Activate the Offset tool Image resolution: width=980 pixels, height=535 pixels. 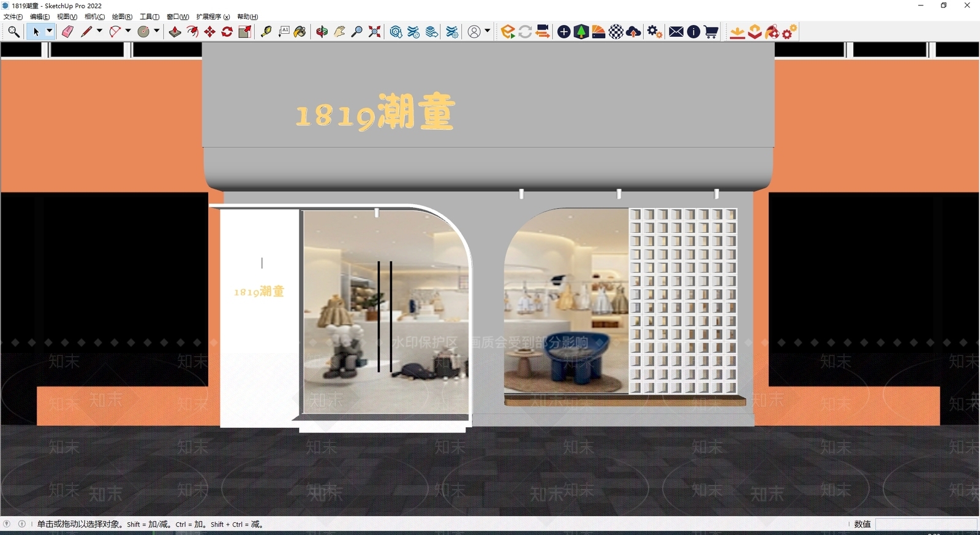click(x=192, y=32)
